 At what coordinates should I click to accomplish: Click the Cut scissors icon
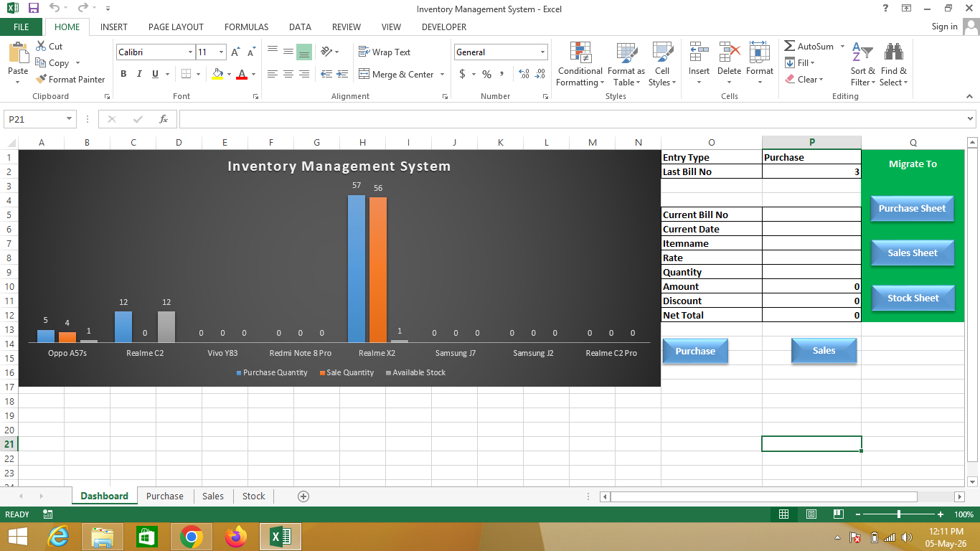[41, 46]
